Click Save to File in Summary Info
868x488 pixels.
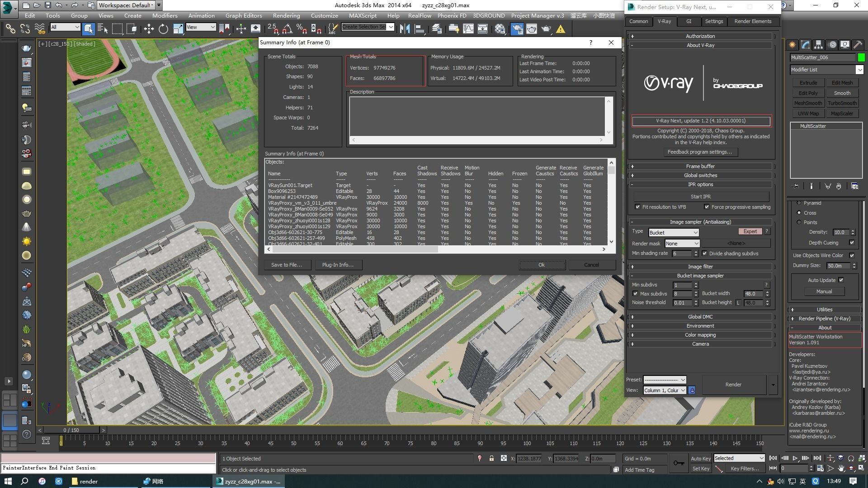click(x=287, y=265)
